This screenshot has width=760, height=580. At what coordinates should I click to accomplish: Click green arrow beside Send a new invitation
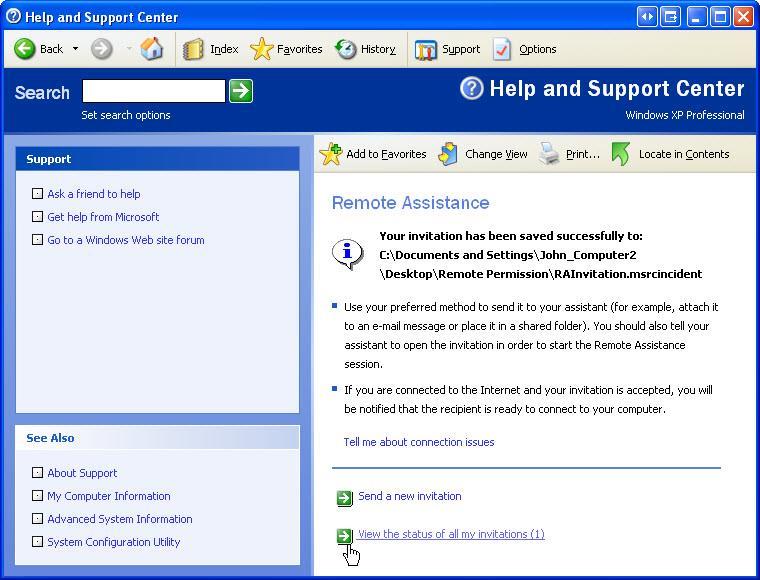(344, 498)
